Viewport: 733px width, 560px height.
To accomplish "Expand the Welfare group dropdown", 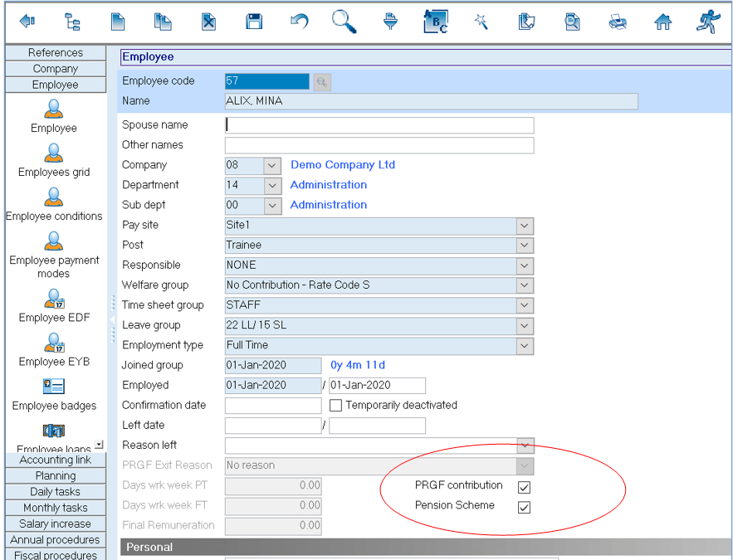I will coord(524,285).
